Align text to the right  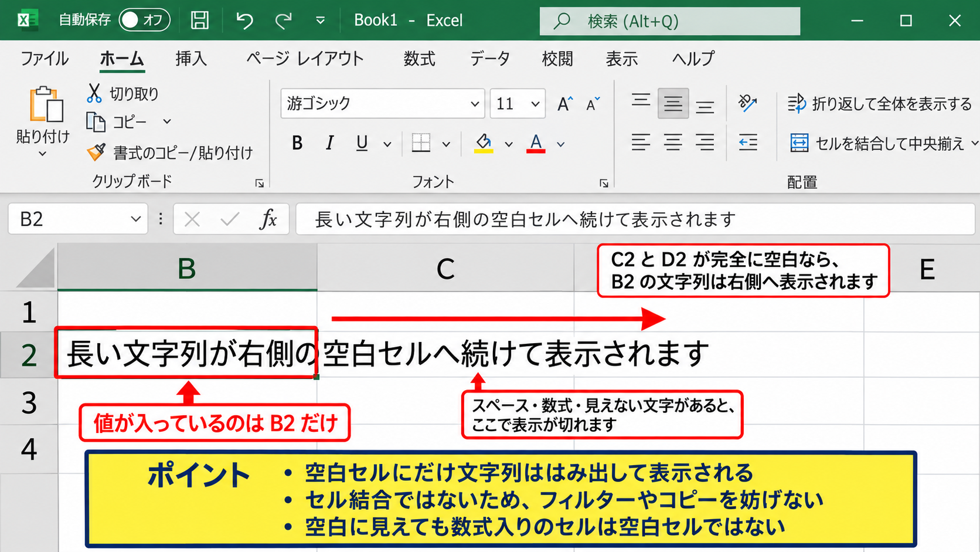click(705, 142)
